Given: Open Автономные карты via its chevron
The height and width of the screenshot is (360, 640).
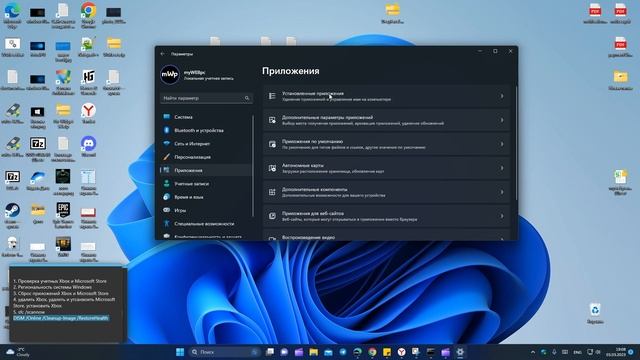Looking at the screenshot, I should [x=502, y=168].
